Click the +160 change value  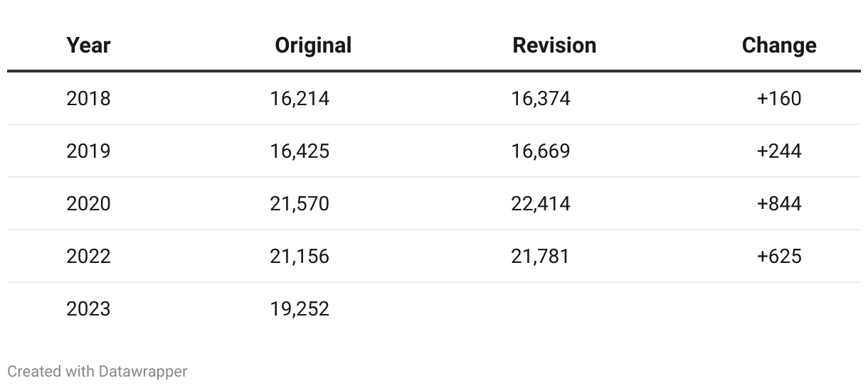point(779,98)
